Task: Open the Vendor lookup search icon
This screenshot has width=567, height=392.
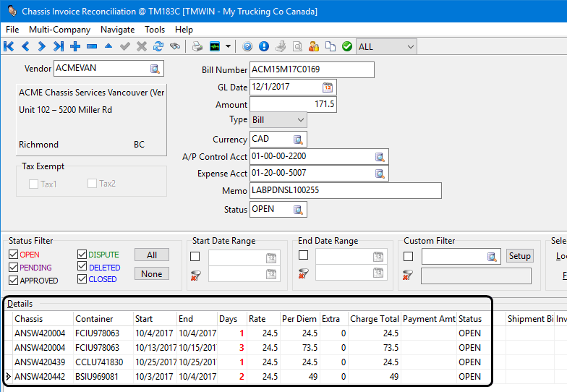Action: click(155, 69)
